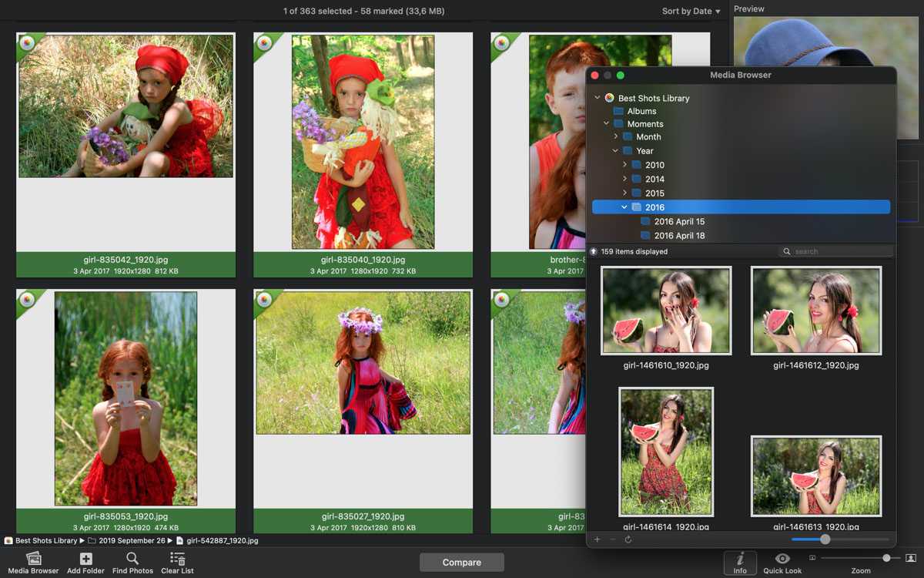
Task: Click the search field in Media Browser
Action: [835, 250]
